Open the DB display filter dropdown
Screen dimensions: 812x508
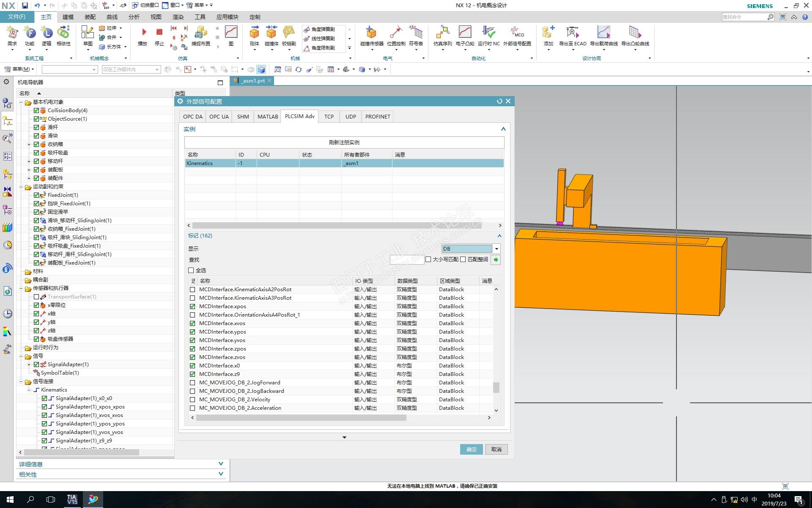497,249
